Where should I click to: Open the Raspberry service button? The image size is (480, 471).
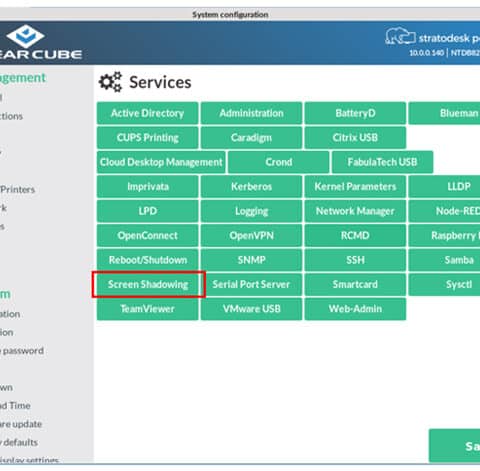pyautogui.click(x=445, y=235)
